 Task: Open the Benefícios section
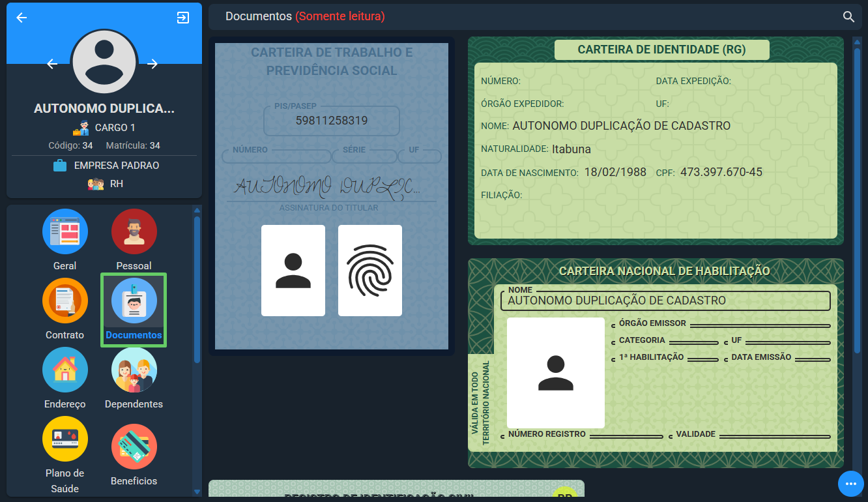point(134,455)
